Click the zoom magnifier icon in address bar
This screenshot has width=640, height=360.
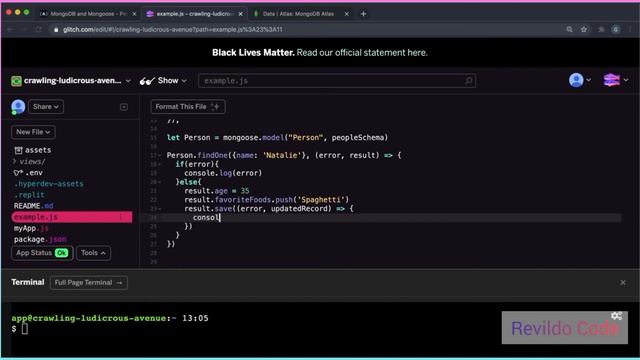pyautogui.click(x=569, y=29)
